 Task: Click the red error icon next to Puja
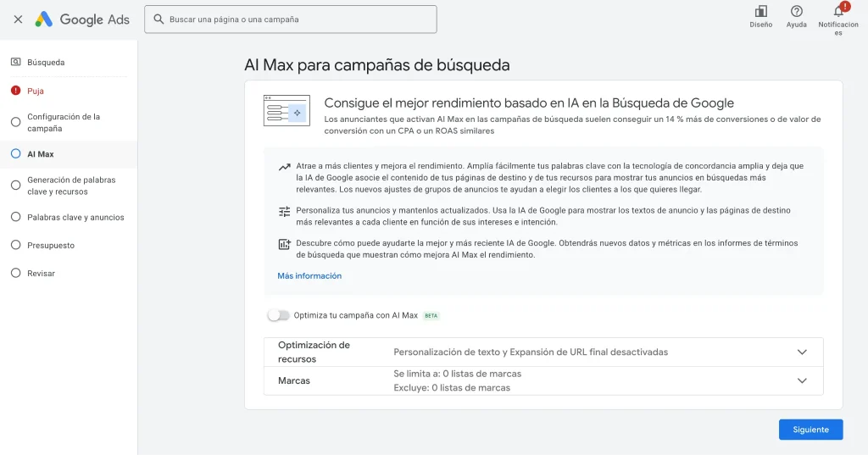[15, 91]
